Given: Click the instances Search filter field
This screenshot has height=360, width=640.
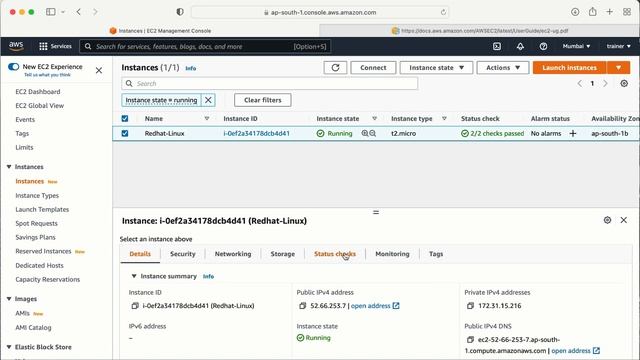Looking at the screenshot, I should click(269, 84).
